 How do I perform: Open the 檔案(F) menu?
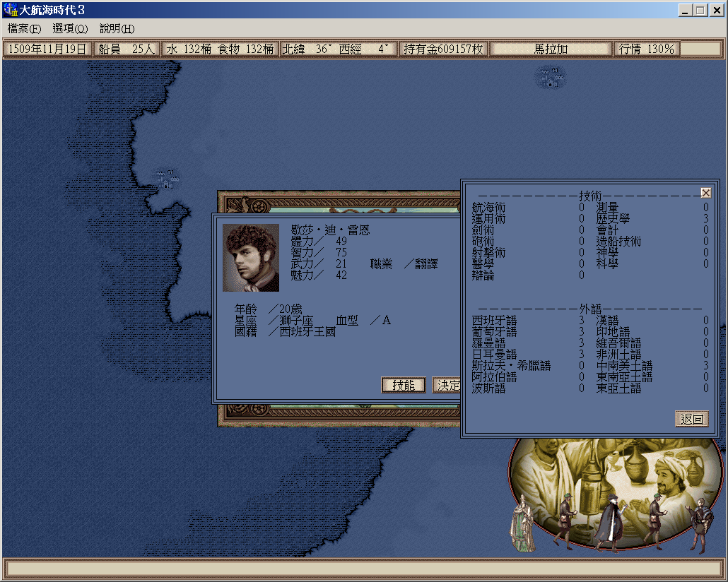pyautogui.click(x=25, y=29)
